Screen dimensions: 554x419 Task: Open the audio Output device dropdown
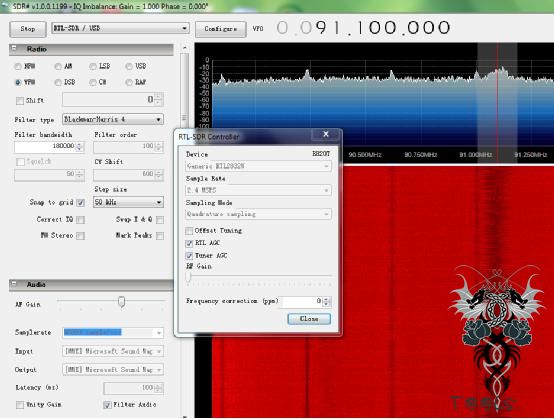point(113,370)
